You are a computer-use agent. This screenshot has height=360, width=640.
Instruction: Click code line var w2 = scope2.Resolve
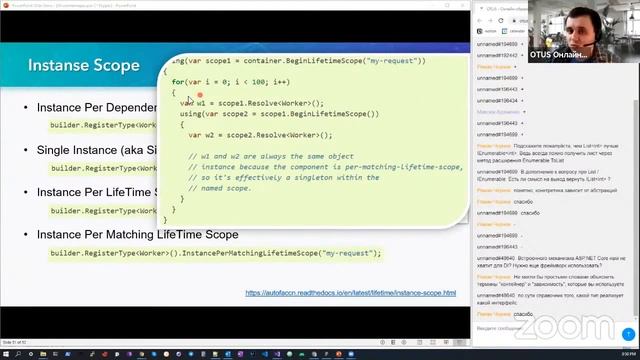[260, 135]
